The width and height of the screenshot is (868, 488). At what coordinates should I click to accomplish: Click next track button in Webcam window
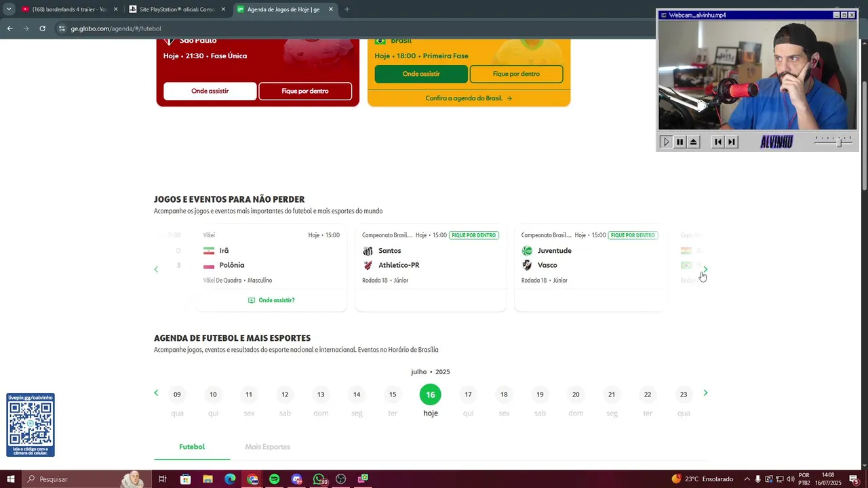(x=732, y=142)
